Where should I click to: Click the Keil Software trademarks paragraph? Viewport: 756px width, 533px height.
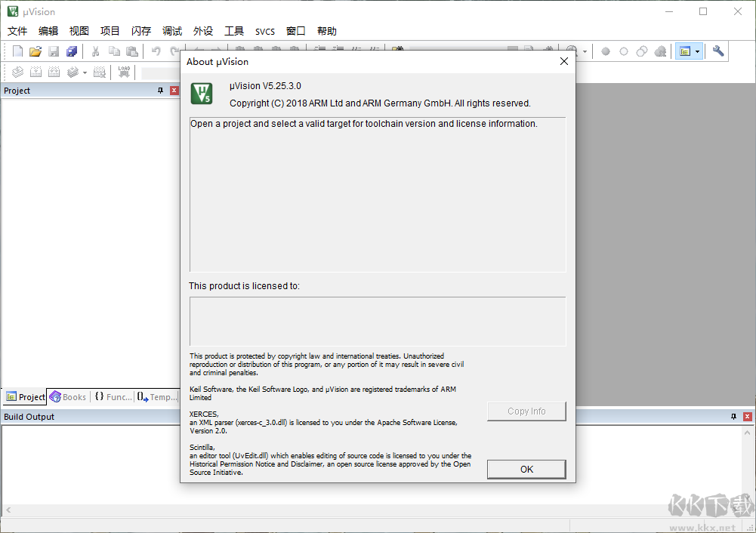point(322,393)
